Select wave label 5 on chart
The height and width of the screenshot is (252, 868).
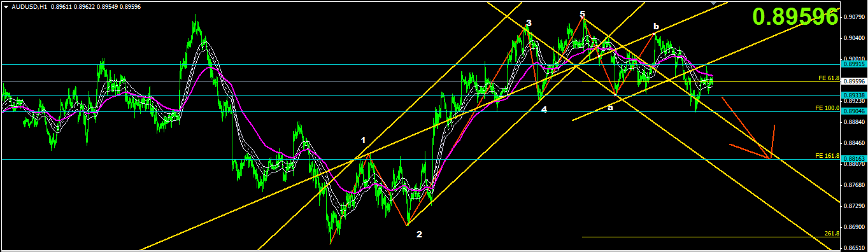point(582,14)
